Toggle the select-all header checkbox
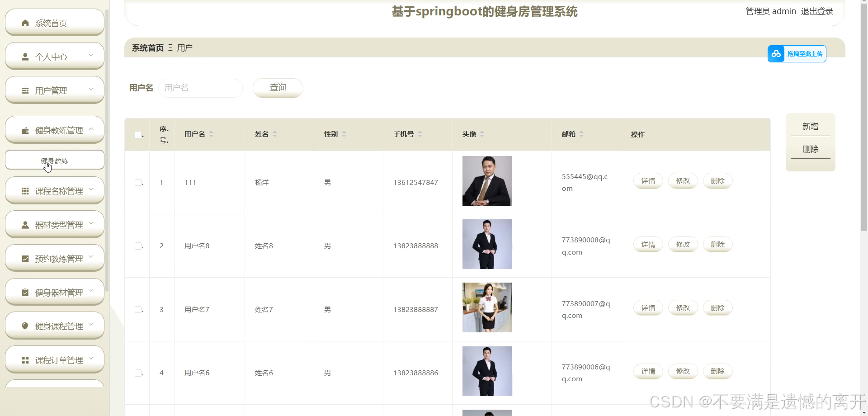Image resolution: width=868 pixels, height=416 pixels. pos(138,134)
